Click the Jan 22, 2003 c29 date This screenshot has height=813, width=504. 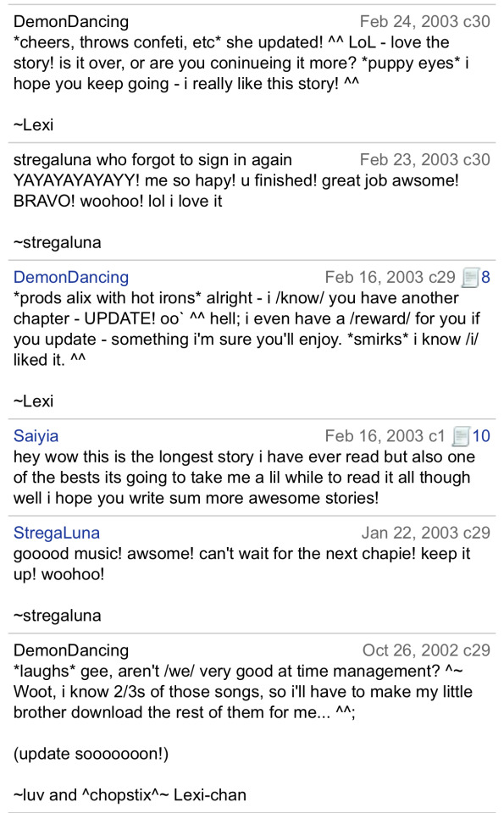(426, 533)
